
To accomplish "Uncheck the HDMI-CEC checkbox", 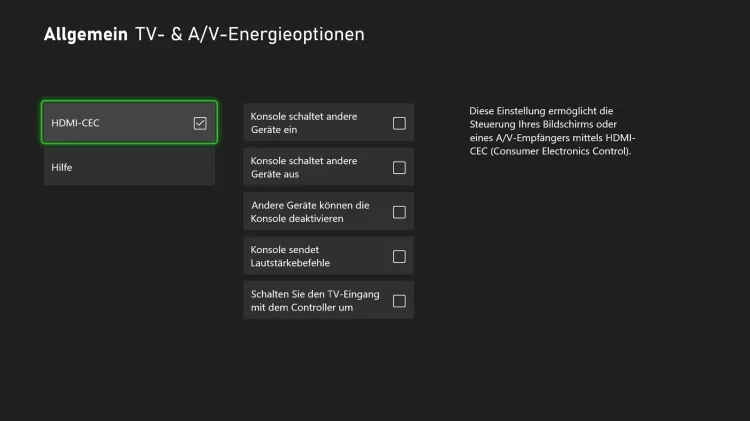I will point(200,123).
